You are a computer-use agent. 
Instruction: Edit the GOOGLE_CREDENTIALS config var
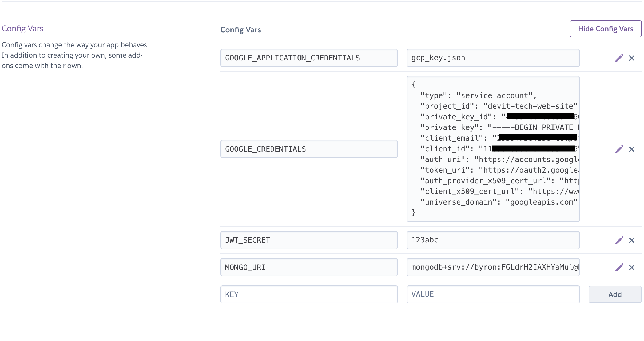coord(619,149)
